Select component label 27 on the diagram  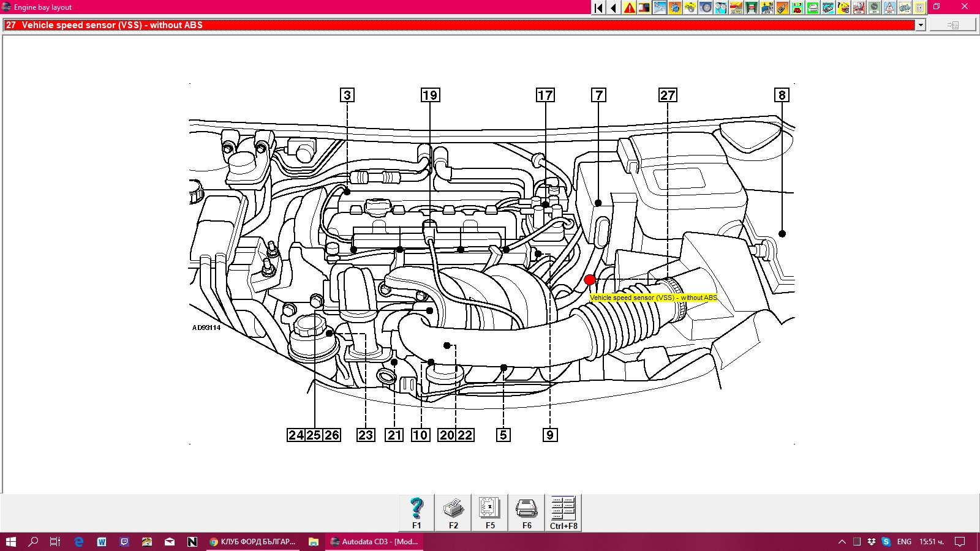pos(668,96)
